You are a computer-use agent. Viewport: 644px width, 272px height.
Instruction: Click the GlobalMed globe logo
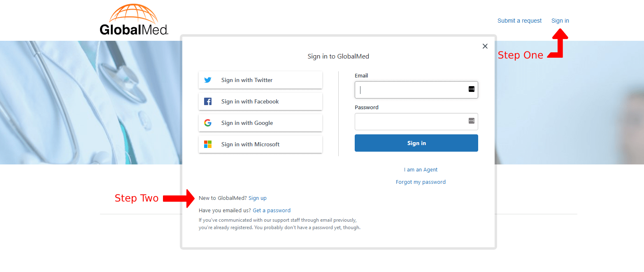[x=133, y=13]
